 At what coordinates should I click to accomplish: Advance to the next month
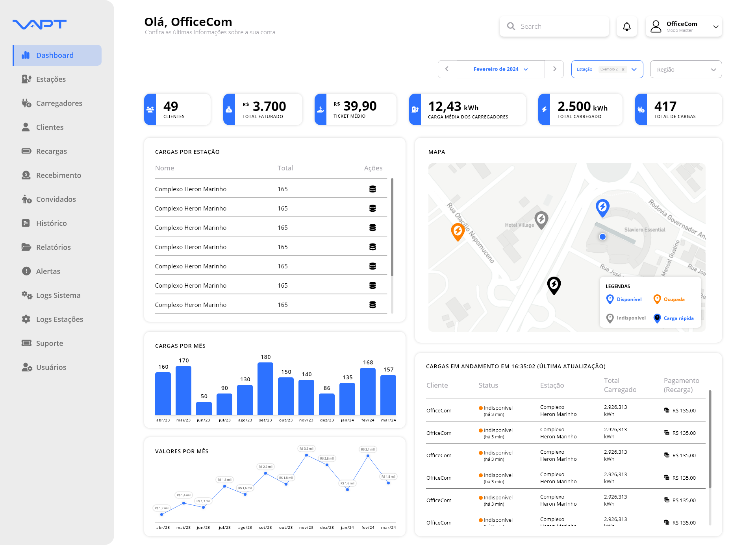554,69
